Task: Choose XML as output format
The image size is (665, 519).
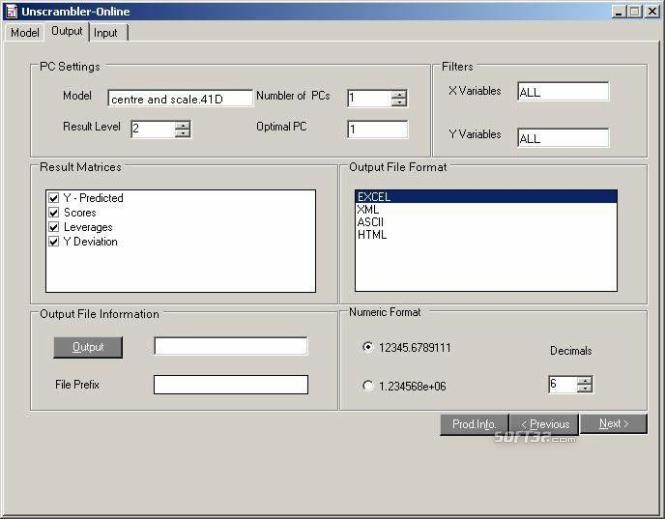Action: tap(486, 209)
